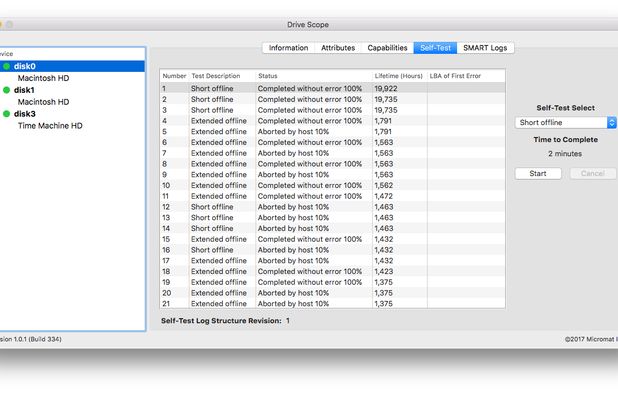Open the Self-Test Select dropdown
The height and width of the screenshot is (394, 618).
point(565,123)
